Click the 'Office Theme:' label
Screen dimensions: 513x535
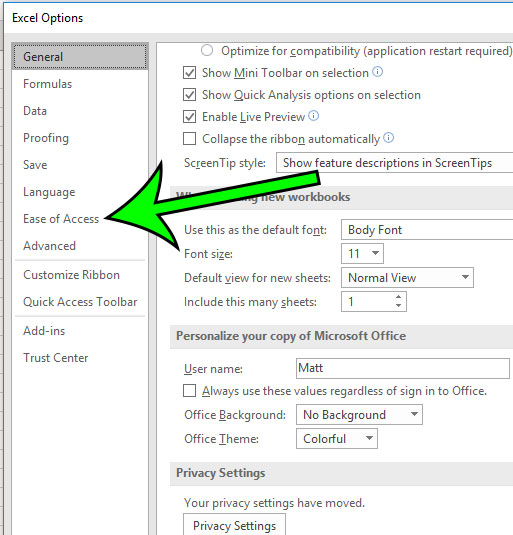(221, 439)
